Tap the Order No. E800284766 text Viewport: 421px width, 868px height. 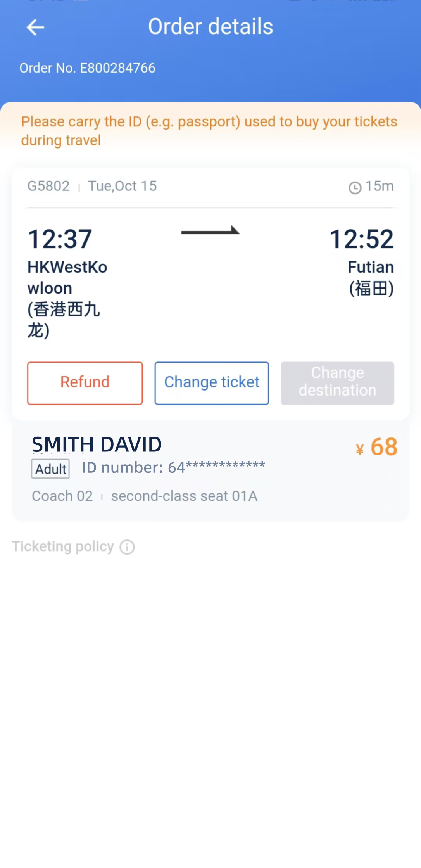(87, 68)
